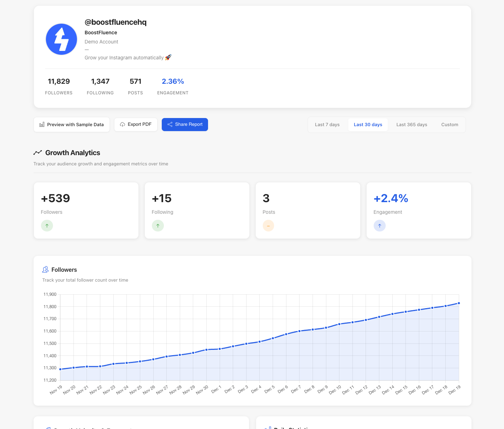Click the Share Report button
Image resolution: width=504 pixels, height=429 pixels.
tap(185, 124)
